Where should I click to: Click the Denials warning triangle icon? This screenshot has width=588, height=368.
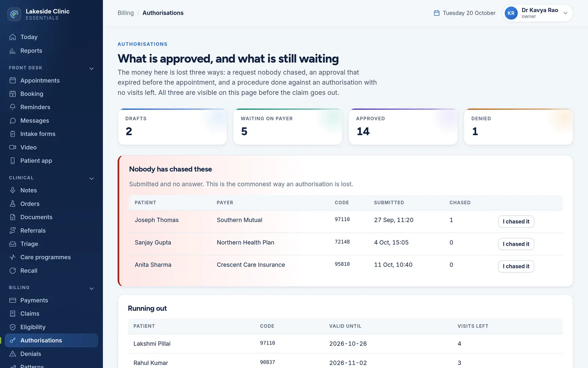click(x=13, y=354)
